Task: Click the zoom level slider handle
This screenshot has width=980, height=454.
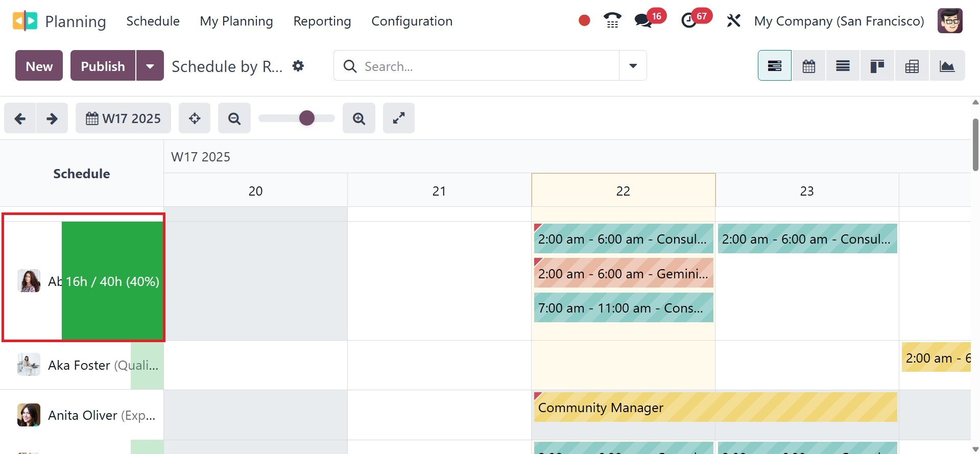Action: tap(307, 118)
